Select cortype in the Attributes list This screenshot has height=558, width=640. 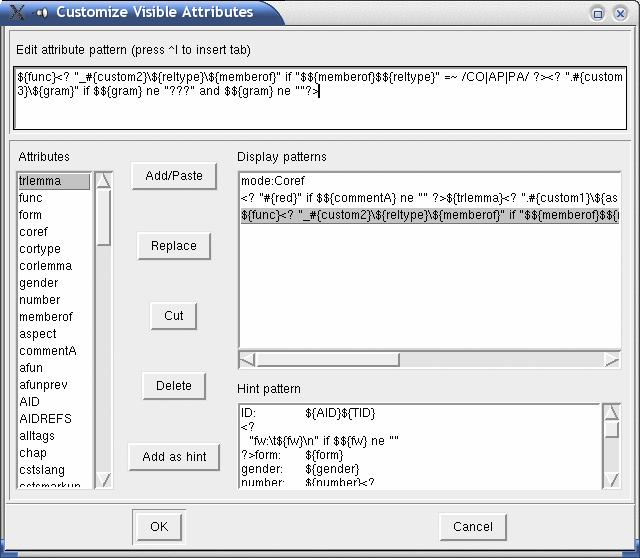[x=54, y=249]
